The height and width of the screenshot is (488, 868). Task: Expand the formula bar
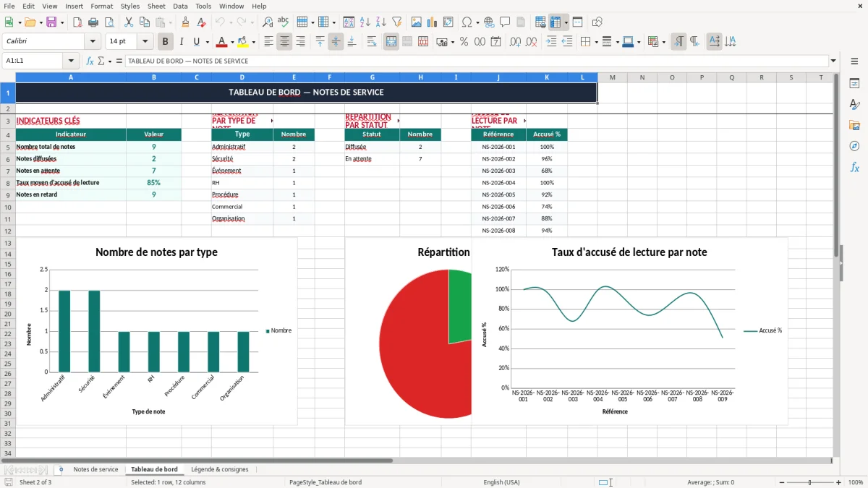tap(833, 61)
